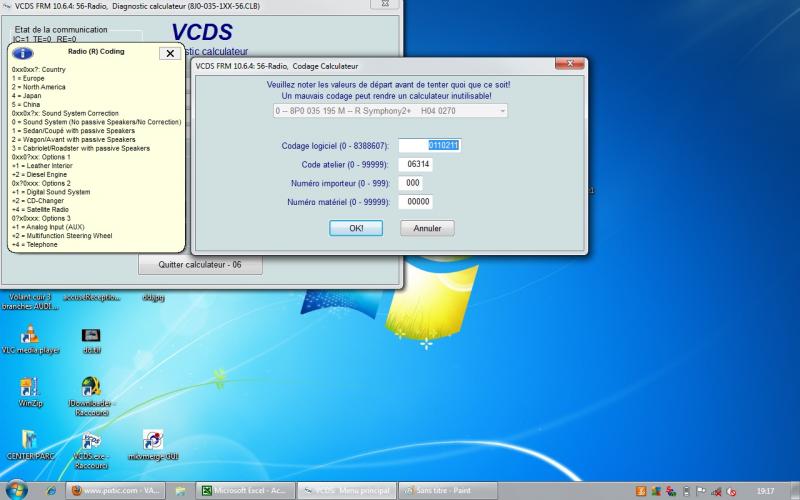This screenshot has width=800, height=500.
Task: Open the Action Center flag tray icon
Action: tap(702, 491)
